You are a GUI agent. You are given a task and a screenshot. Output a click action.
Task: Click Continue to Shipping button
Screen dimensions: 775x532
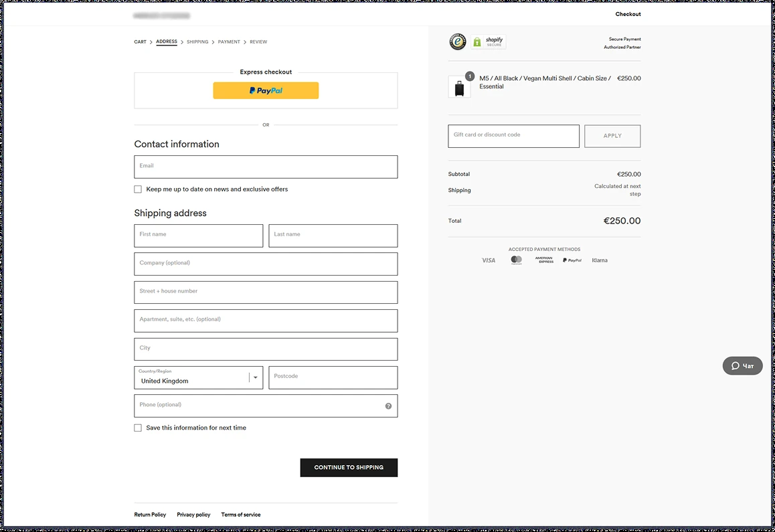coord(349,467)
